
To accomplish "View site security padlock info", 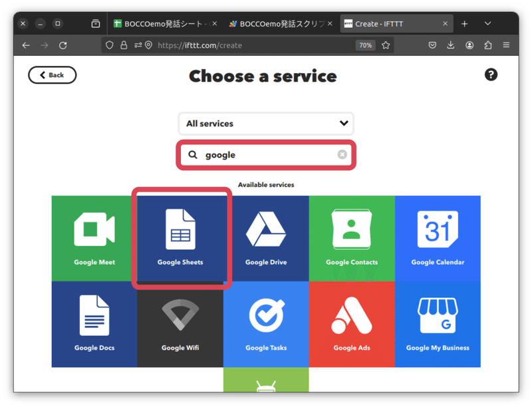I will [x=124, y=45].
